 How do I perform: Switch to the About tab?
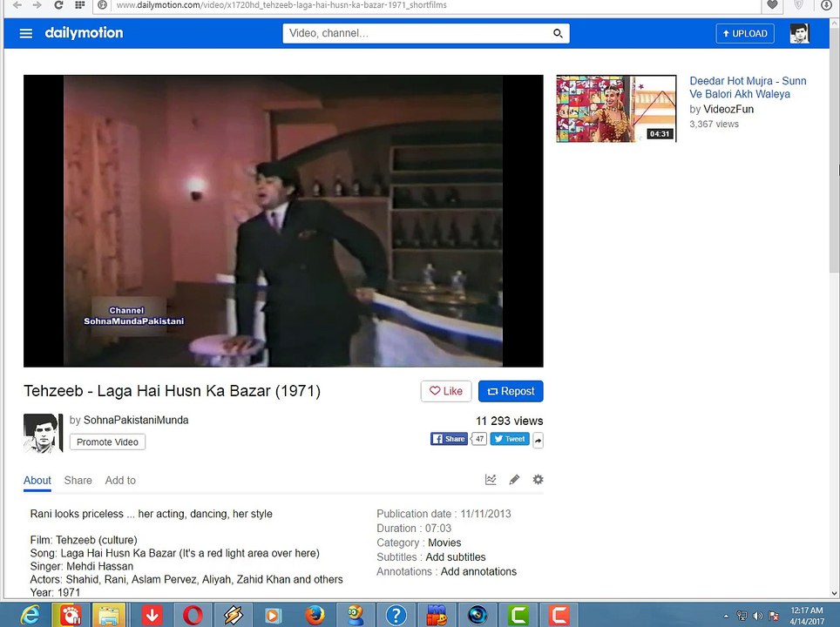click(37, 481)
